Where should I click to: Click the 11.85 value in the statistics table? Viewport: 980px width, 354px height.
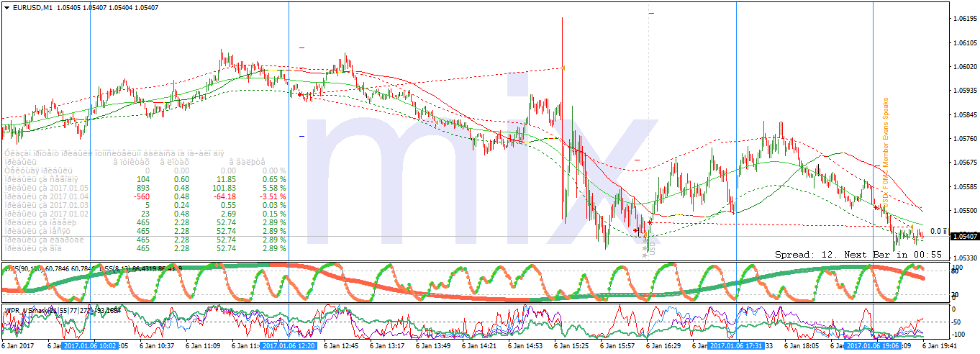click(225, 179)
